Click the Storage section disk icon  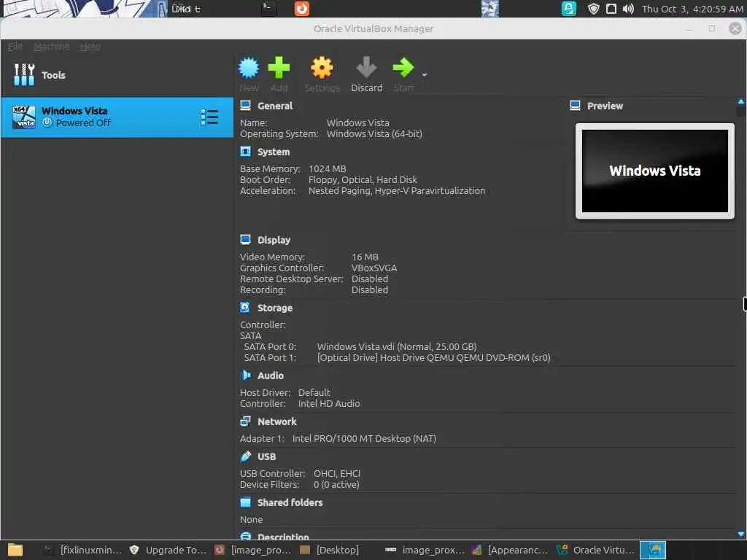(x=245, y=308)
